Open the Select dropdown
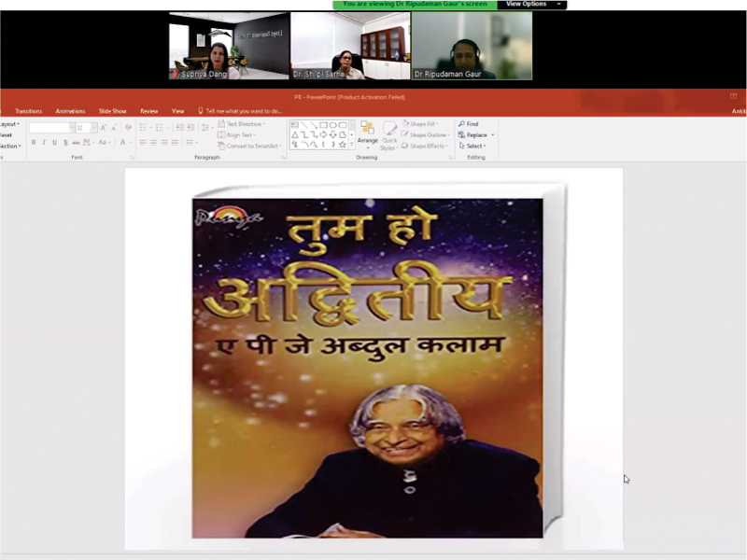The height and width of the screenshot is (560, 747). click(x=472, y=146)
